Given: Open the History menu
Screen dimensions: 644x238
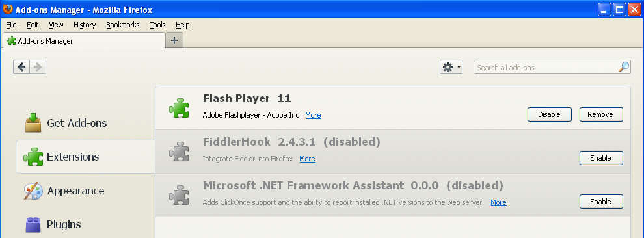Looking at the screenshot, I should 85,25.
